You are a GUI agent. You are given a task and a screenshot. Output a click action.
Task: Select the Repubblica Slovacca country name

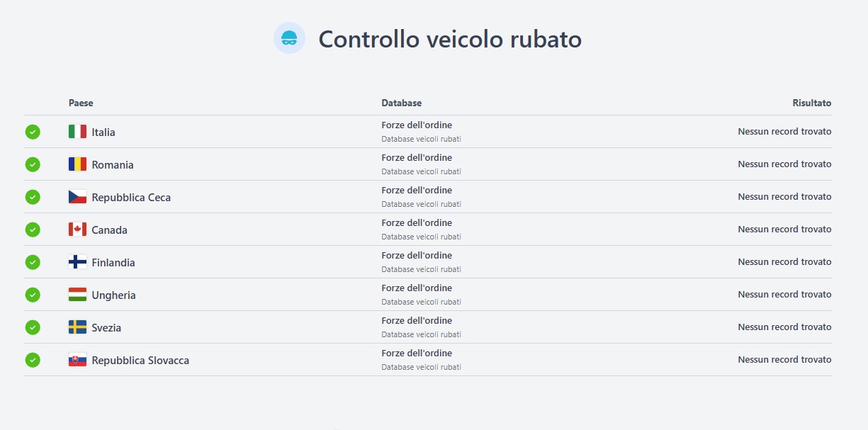(140, 361)
